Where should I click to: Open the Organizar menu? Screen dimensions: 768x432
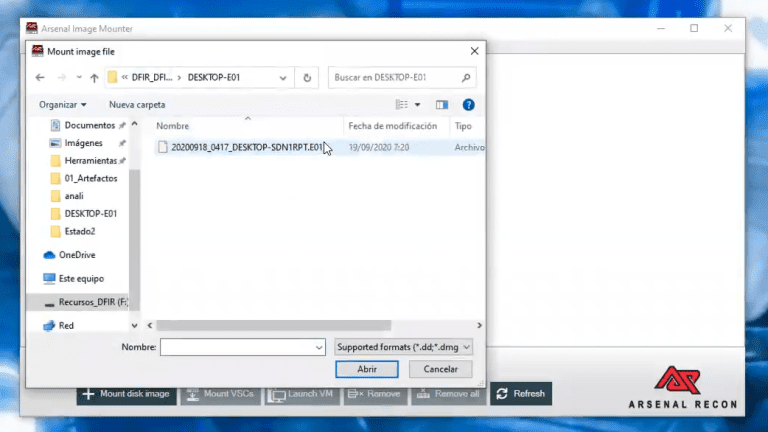point(63,105)
